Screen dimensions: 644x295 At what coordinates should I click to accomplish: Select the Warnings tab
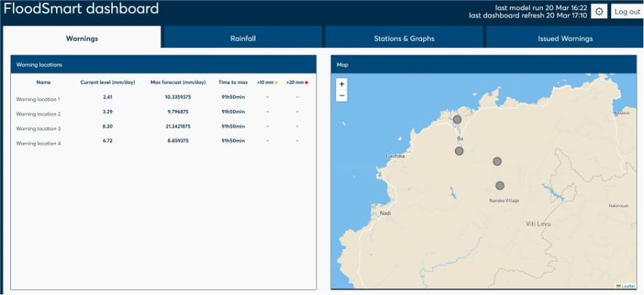(x=82, y=38)
